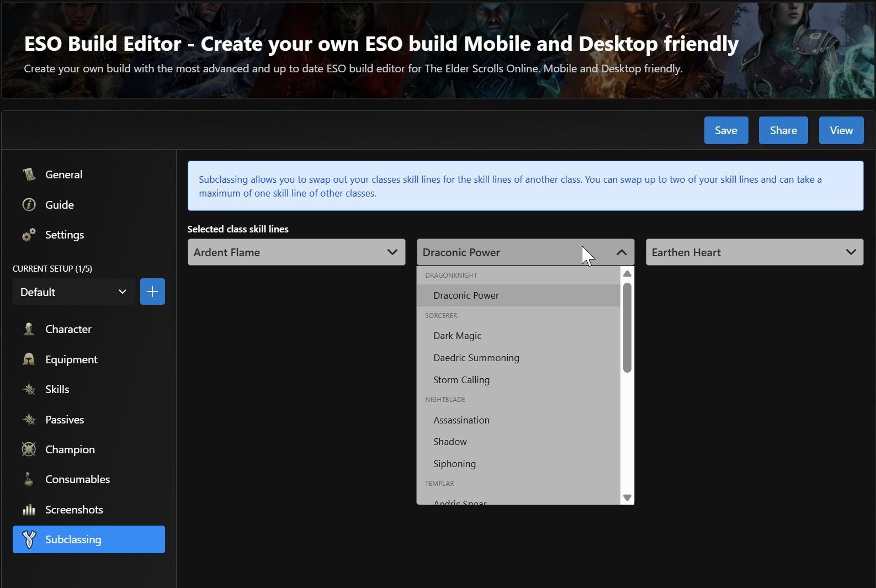Share the build

click(x=783, y=130)
